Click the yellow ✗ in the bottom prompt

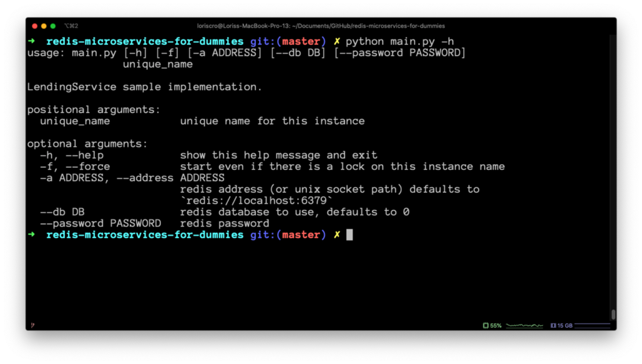[x=337, y=235]
